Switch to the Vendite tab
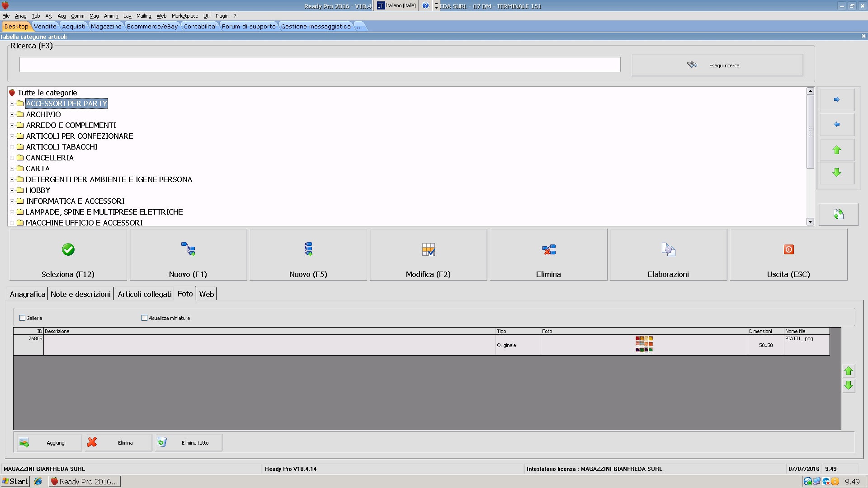 (45, 26)
